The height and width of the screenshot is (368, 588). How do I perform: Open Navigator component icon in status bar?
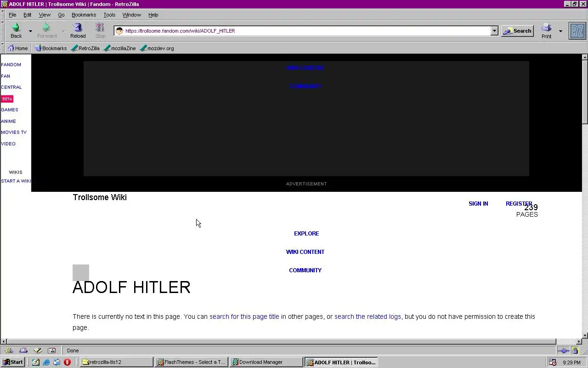[9, 351]
